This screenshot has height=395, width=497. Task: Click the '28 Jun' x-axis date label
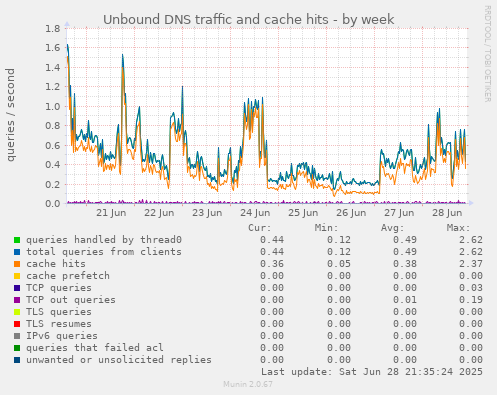(x=447, y=213)
